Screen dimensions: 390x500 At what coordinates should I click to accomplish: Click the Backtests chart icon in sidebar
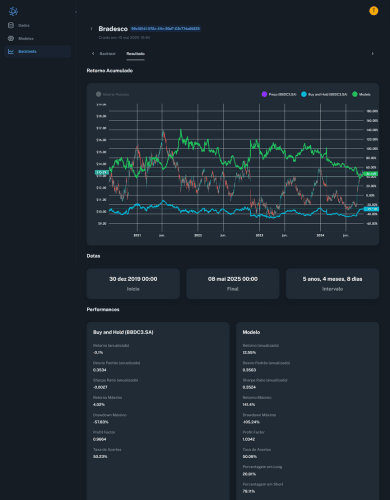coord(11,51)
